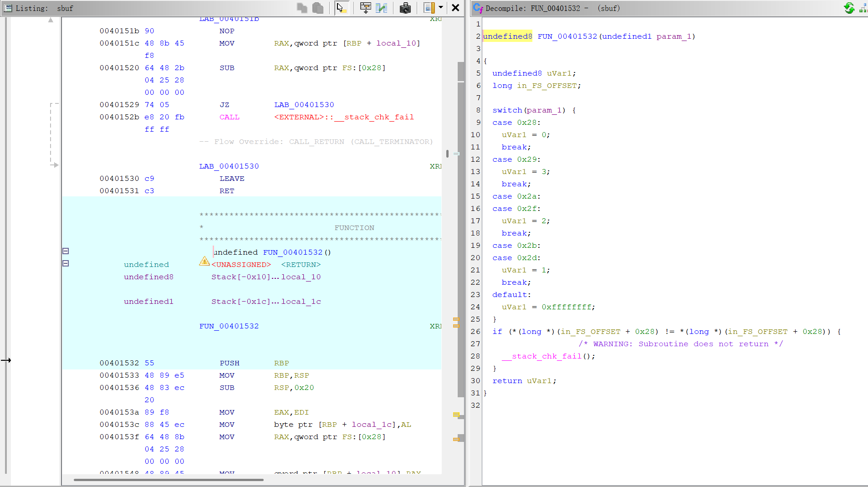Open the Edit Listing Fields icon
This screenshot has height=487, width=868.
pyautogui.click(x=365, y=8)
